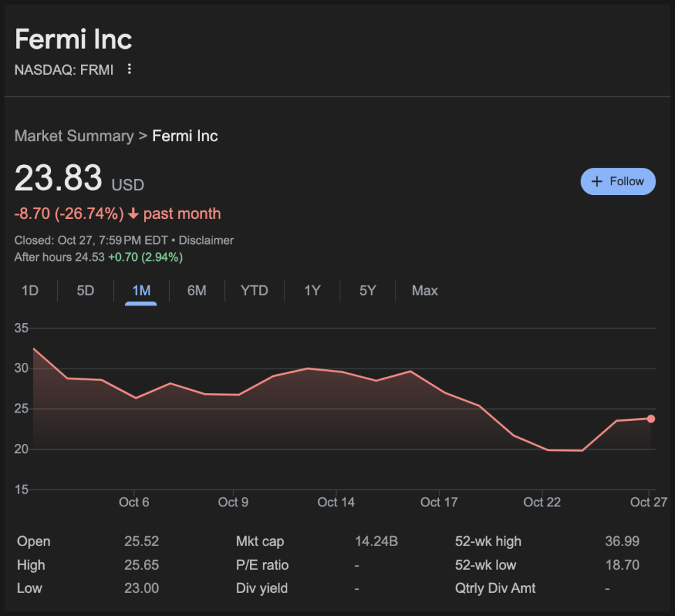Switch chart to 1Y range
The height and width of the screenshot is (616, 675).
[312, 290]
